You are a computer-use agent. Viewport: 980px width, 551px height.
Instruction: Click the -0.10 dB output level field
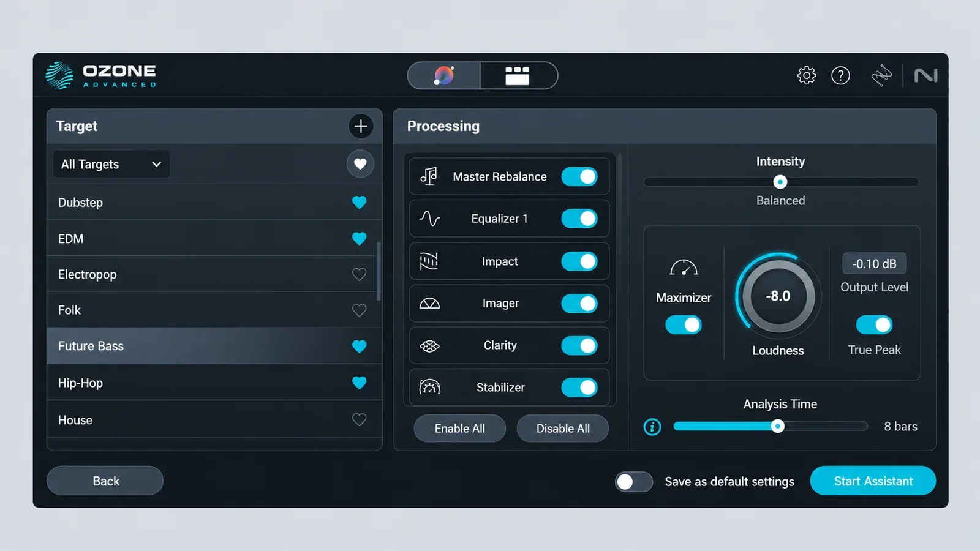(874, 264)
